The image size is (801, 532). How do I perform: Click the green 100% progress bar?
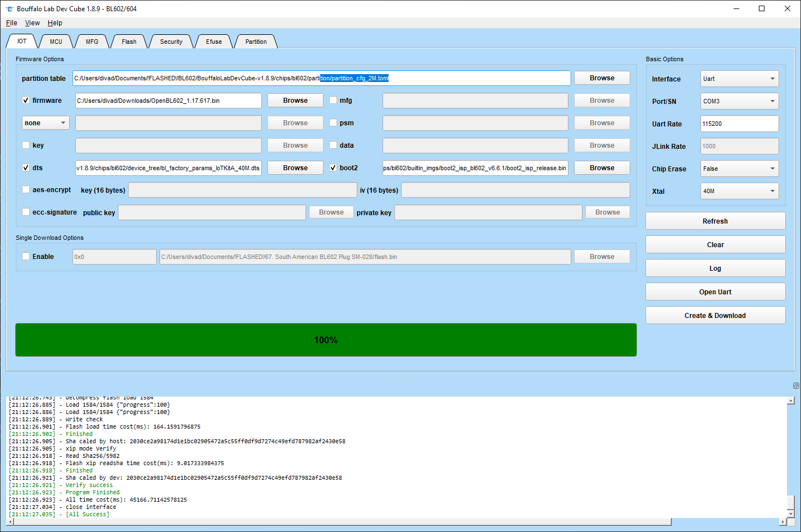326,340
